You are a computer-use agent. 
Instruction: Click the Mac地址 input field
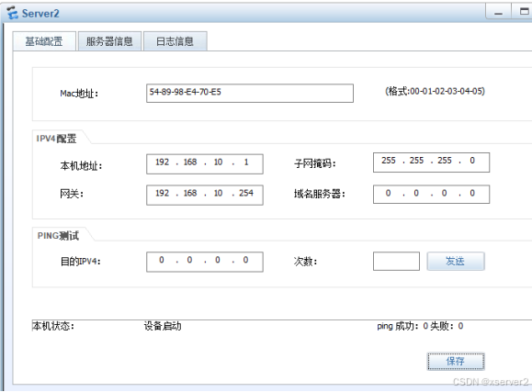pos(250,94)
